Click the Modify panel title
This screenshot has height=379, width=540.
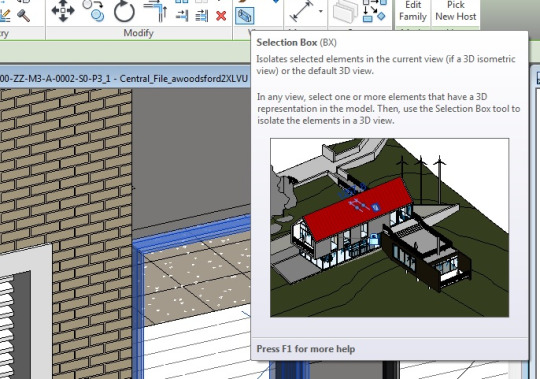tap(138, 33)
